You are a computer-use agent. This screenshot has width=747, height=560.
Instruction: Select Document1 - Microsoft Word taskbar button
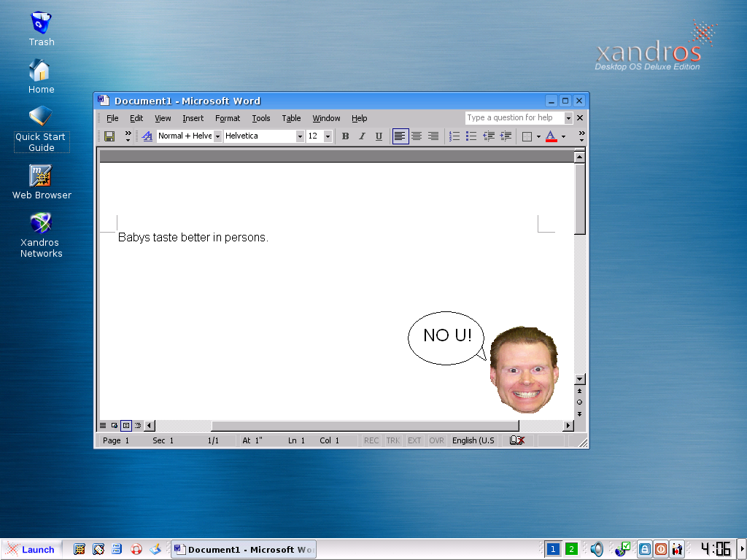(244, 550)
